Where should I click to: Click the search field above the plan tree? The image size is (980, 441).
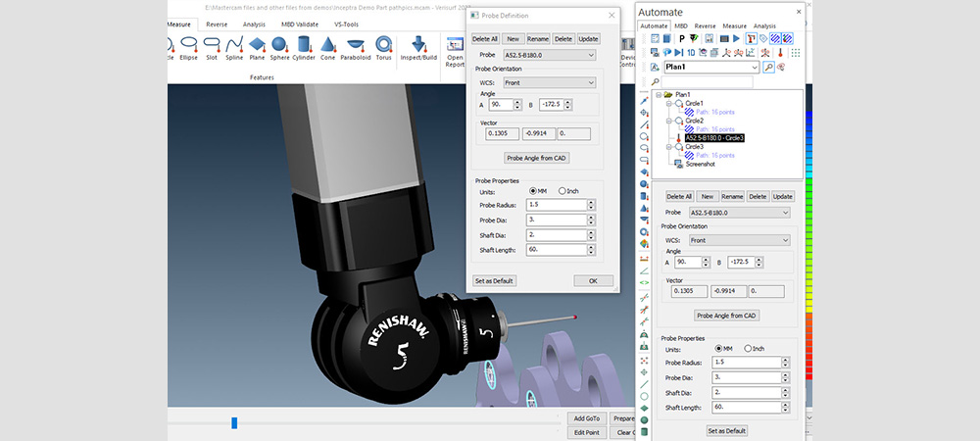pyautogui.click(x=708, y=81)
